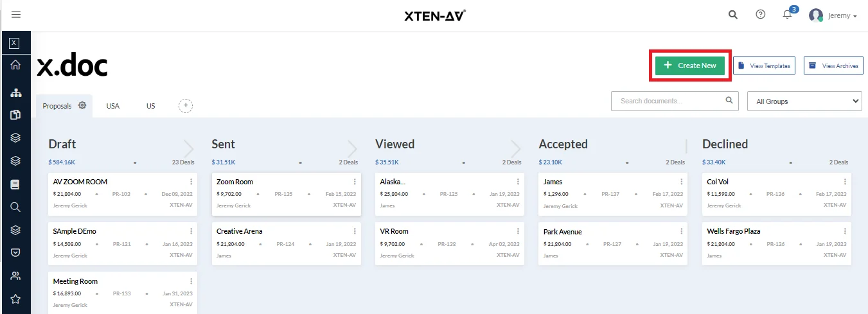Expand the All Groups dropdown
Viewport: 868px width, 314px height.
click(x=808, y=101)
